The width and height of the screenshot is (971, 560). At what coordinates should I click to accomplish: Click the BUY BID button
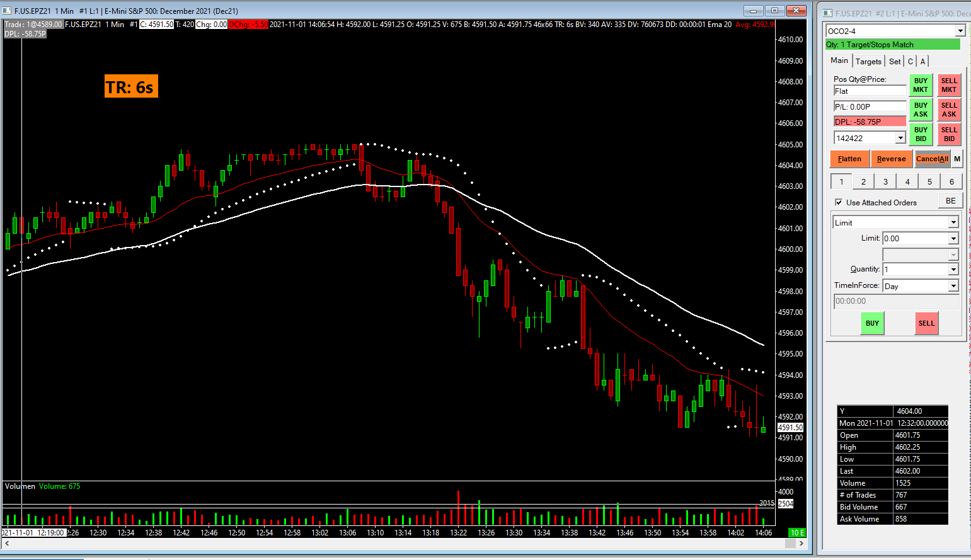tap(921, 134)
